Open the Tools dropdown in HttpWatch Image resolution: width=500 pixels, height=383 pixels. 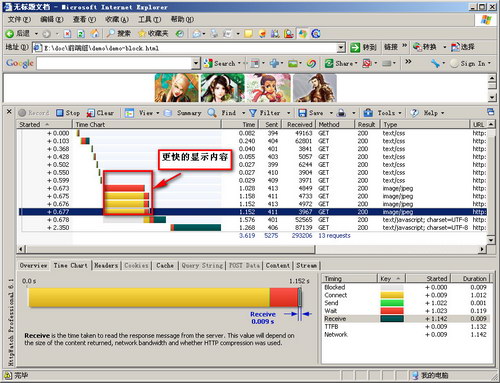400,113
